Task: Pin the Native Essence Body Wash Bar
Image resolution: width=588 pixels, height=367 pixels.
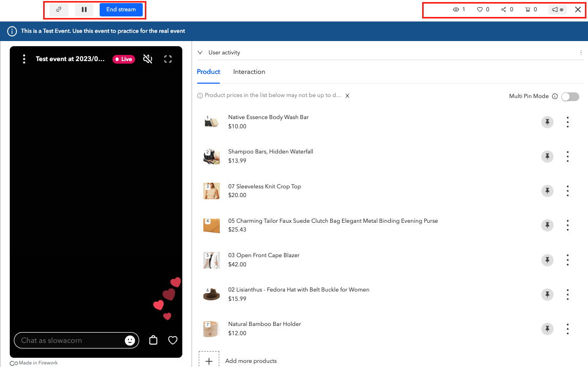Action: tap(547, 122)
